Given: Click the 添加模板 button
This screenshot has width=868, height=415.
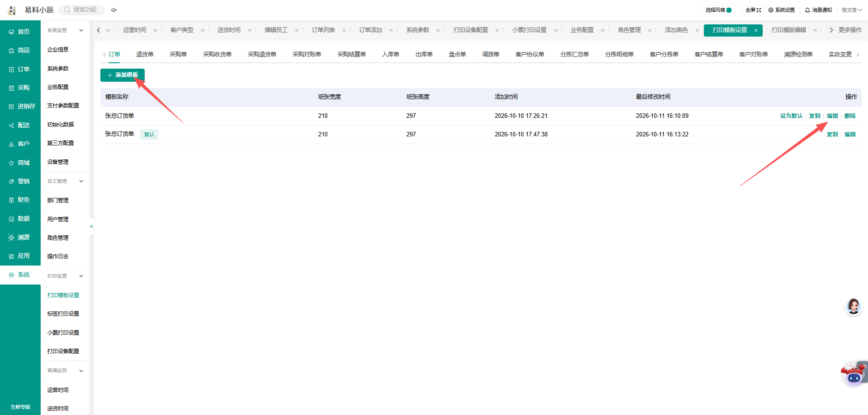Looking at the screenshot, I should (x=123, y=75).
